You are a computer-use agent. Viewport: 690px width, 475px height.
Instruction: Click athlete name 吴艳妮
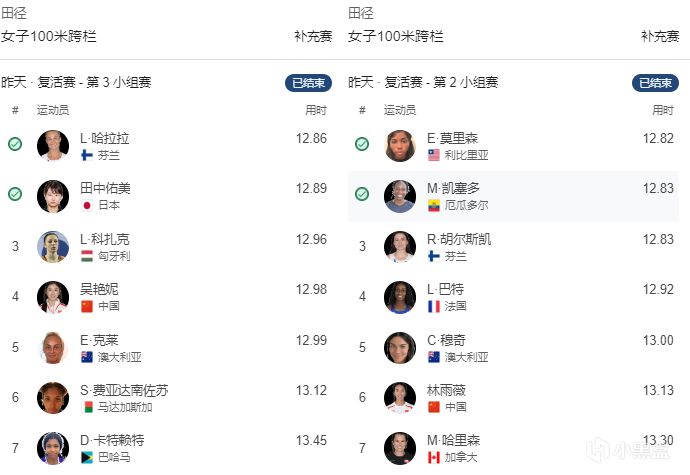pos(101,290)
